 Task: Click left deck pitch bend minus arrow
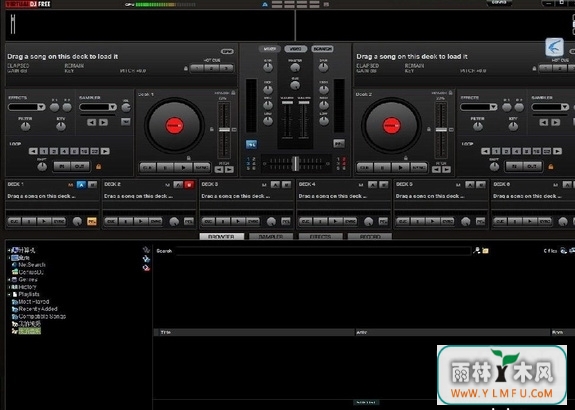[219, 169]
